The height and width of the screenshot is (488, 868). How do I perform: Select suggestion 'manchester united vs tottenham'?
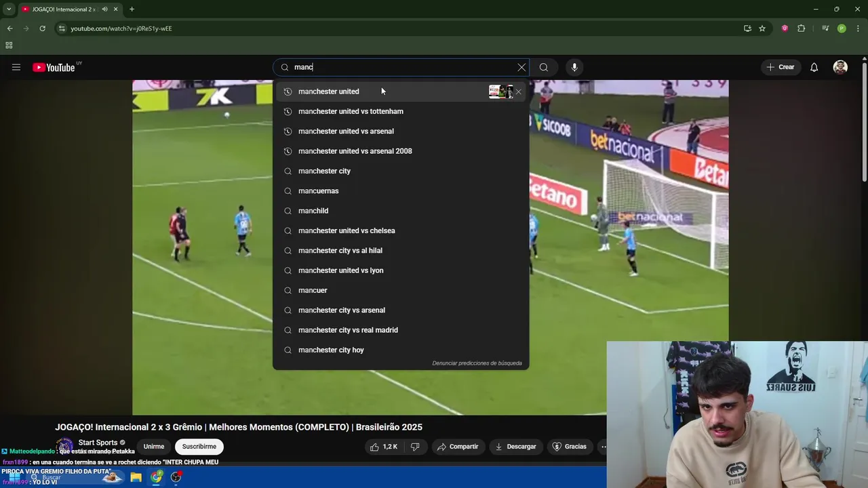pyautogui.click(x=401, y=111)
